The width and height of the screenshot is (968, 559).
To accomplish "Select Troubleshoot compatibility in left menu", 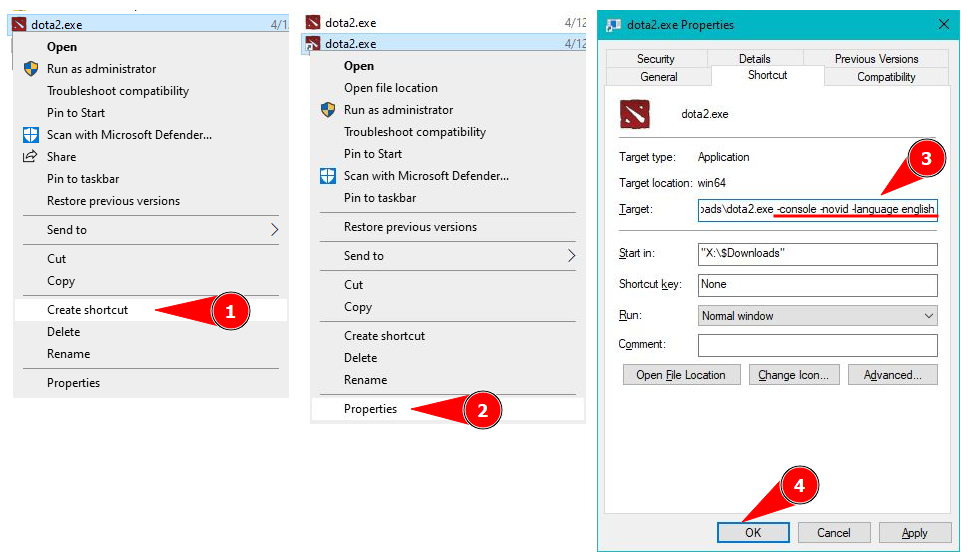I will [x=118, y=91].
